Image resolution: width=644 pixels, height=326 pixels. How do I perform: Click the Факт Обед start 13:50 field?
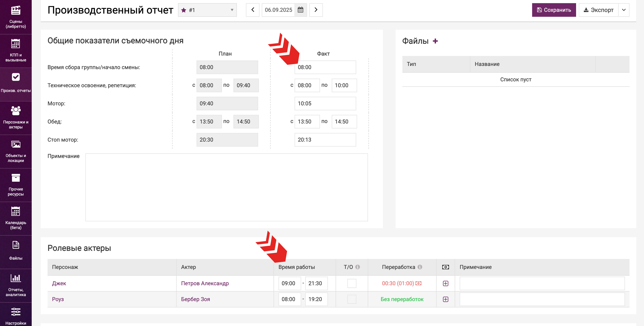[307, 122]
